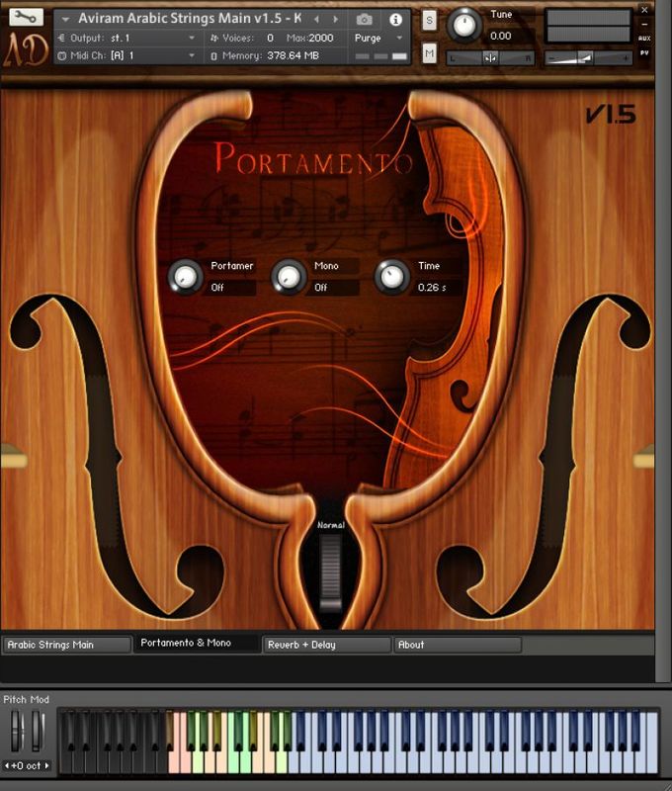
Task: Click the camera snapshot icon
Action: click(x=365, y=19)
